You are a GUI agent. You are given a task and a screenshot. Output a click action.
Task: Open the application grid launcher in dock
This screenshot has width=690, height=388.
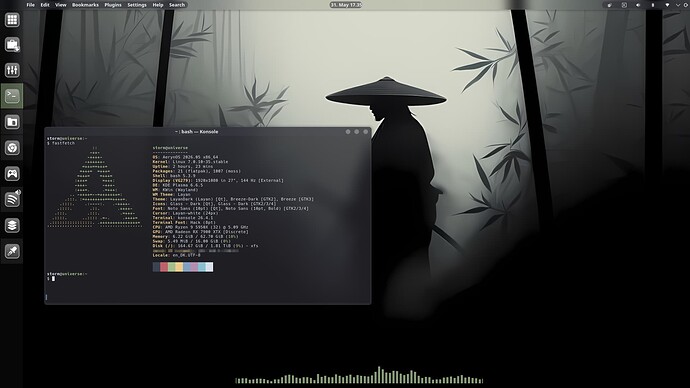click(x=12, y=19)
